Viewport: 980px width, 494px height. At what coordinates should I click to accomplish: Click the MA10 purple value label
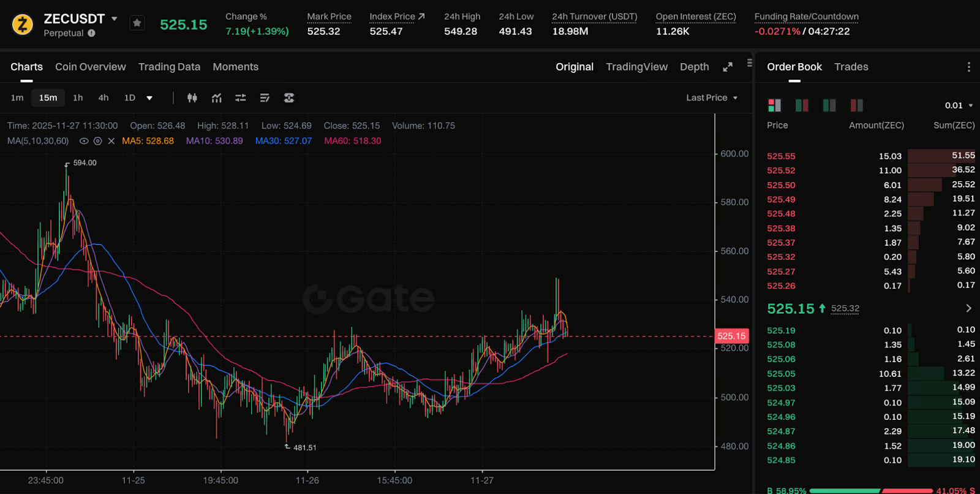click(214, 141)
